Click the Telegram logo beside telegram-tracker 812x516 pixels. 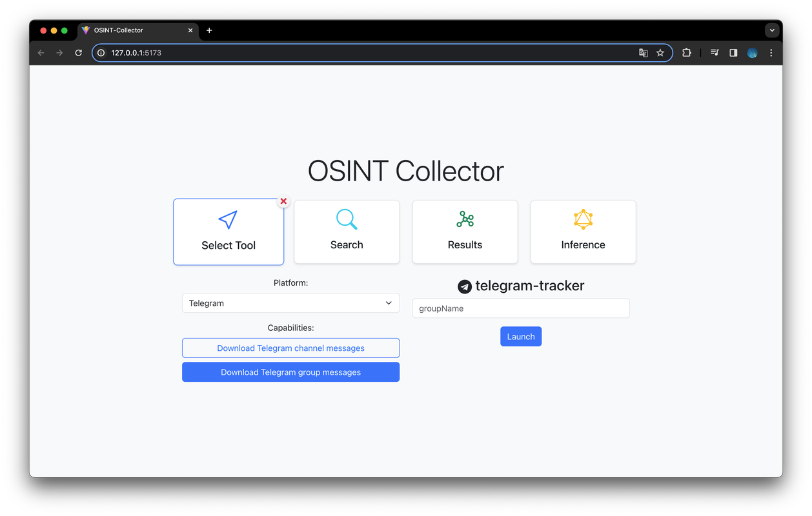[x=464, y=286]
